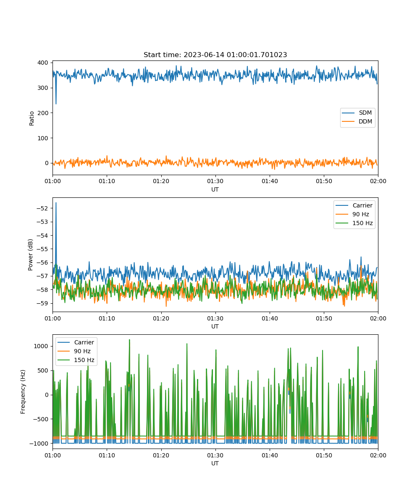Image resolution: width=420 pixels, height=504 pixels.
Task: Click the 01:20 tick under the Frequency plot
Action: pyautogui.click(x=161, y=455)
